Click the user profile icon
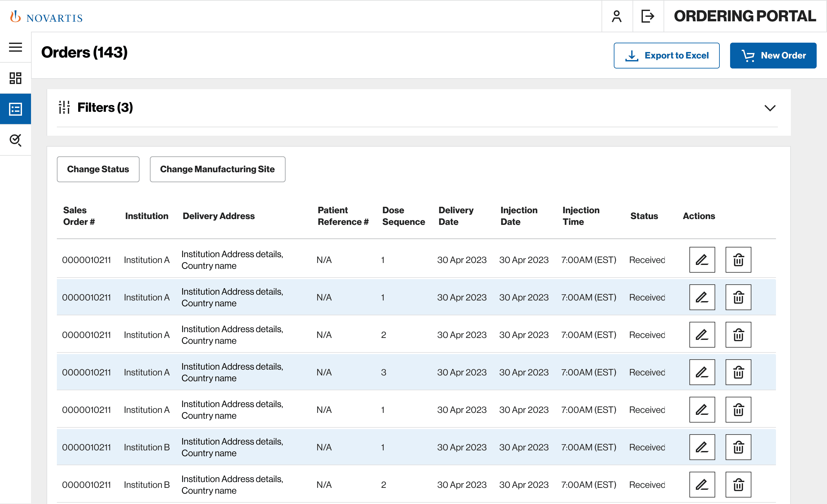The width and height of the screenshot is (827, 504). [617, 16]
